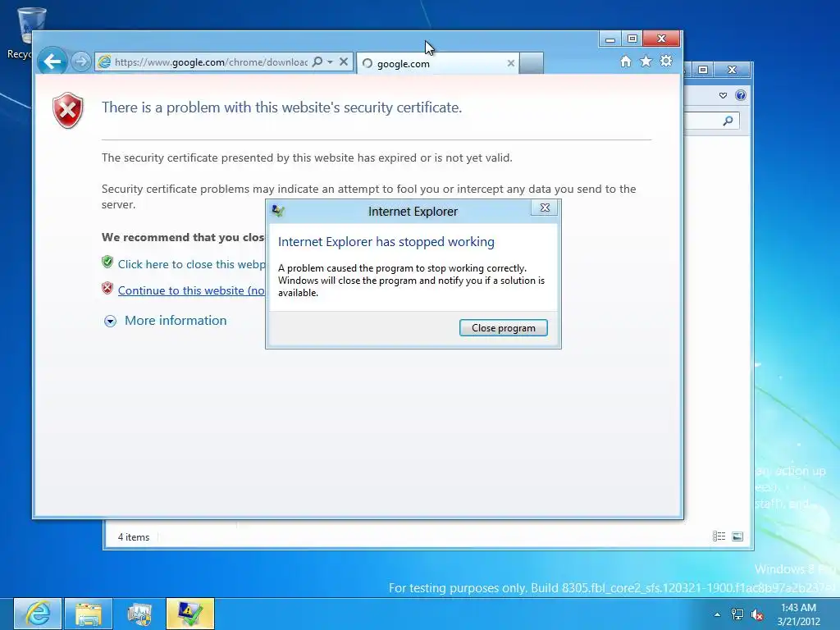Close the Internet Explorer crash dialog
Screen dimensions: 840x630
[545, 208]
